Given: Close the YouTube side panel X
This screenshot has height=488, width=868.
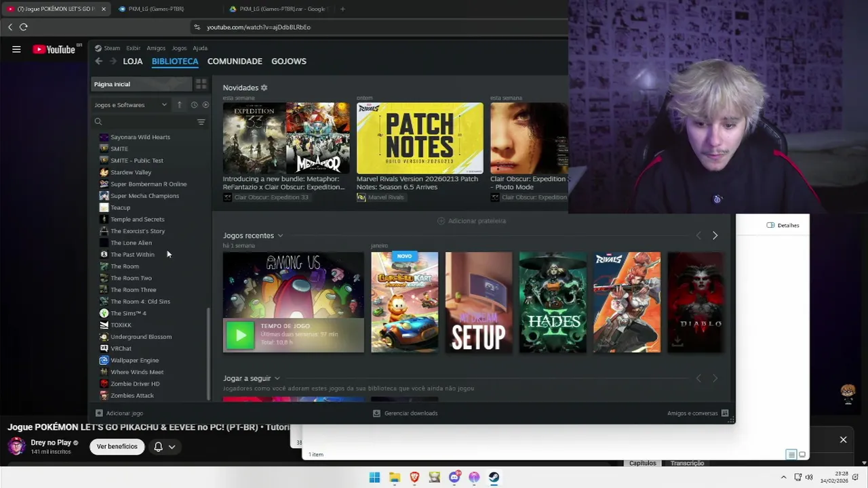Looking at the screenshot, I should coord(844,440).
